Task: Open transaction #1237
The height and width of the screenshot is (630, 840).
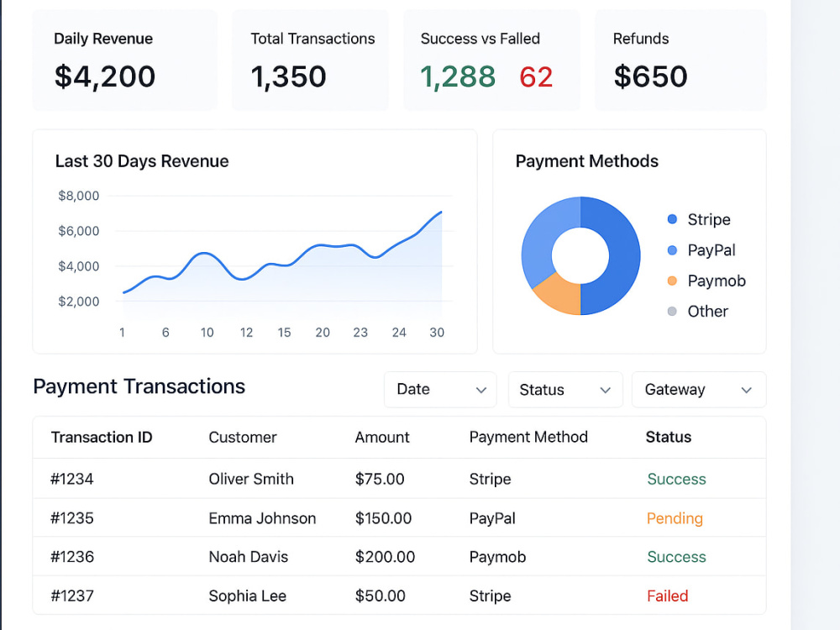Action: (71, 596)
